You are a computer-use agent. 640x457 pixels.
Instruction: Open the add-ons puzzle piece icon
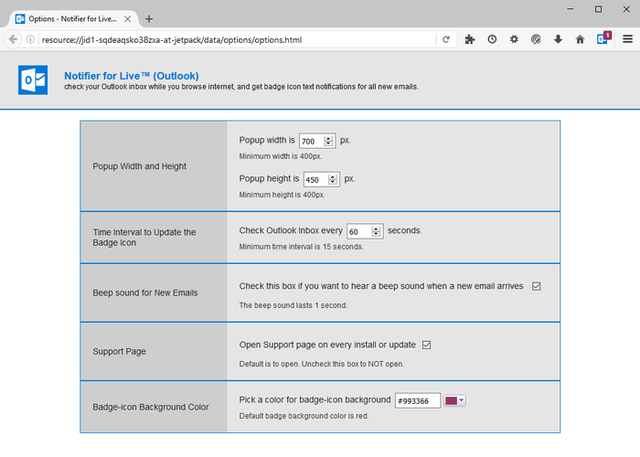tap(470, 39)
